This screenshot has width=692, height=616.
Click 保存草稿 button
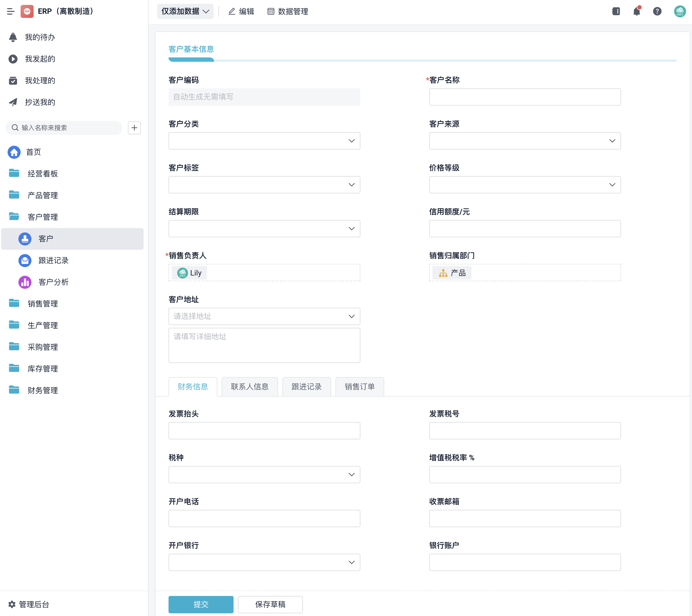coord(270,604)
